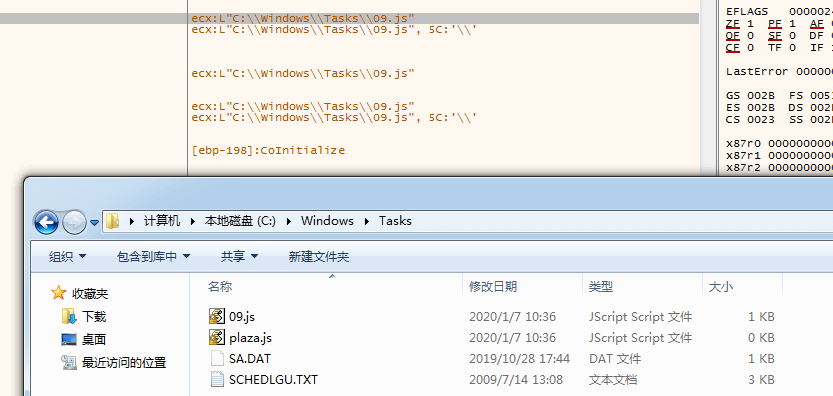Select the 收藏夹 star icon
833x396 pixels.
tap(58, 293)
